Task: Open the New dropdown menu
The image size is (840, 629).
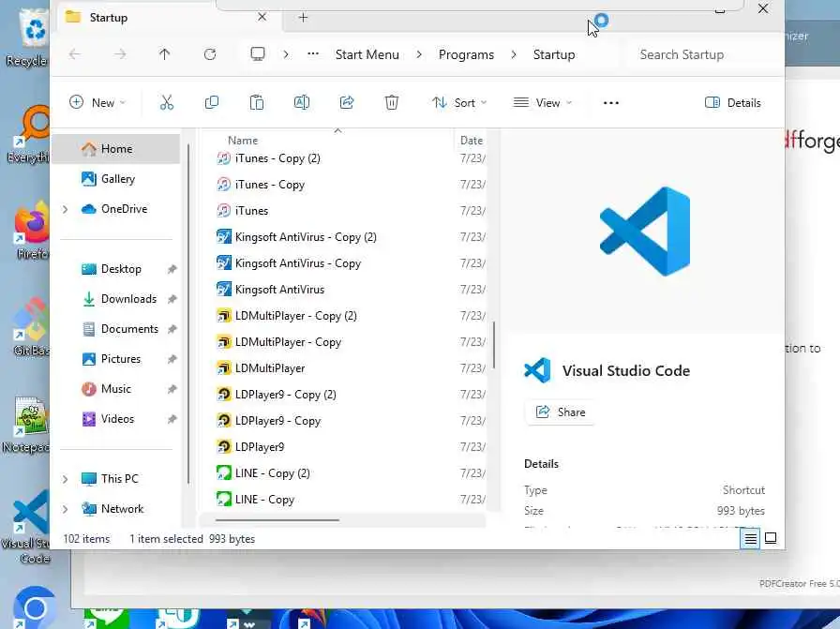Action: pos(97,102)
